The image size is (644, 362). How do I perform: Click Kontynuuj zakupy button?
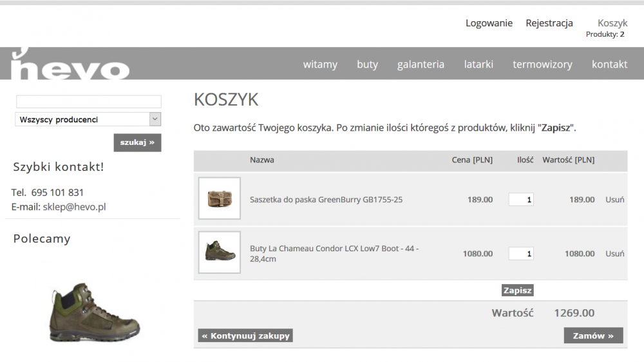245,336
